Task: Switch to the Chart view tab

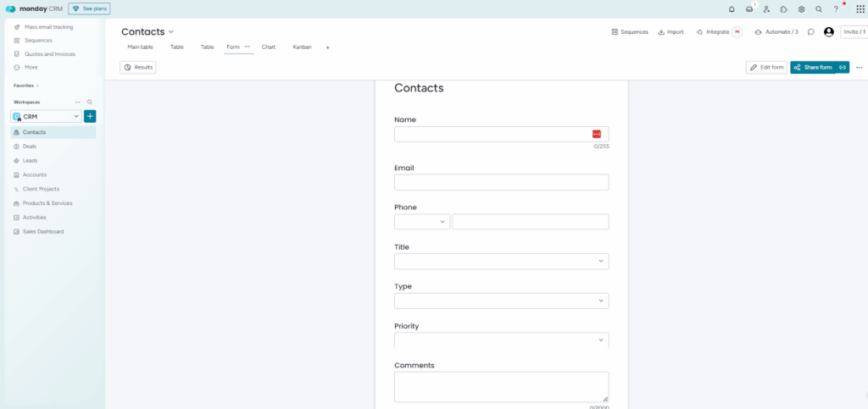Action: pyautogui.click(x=269, y=47)
